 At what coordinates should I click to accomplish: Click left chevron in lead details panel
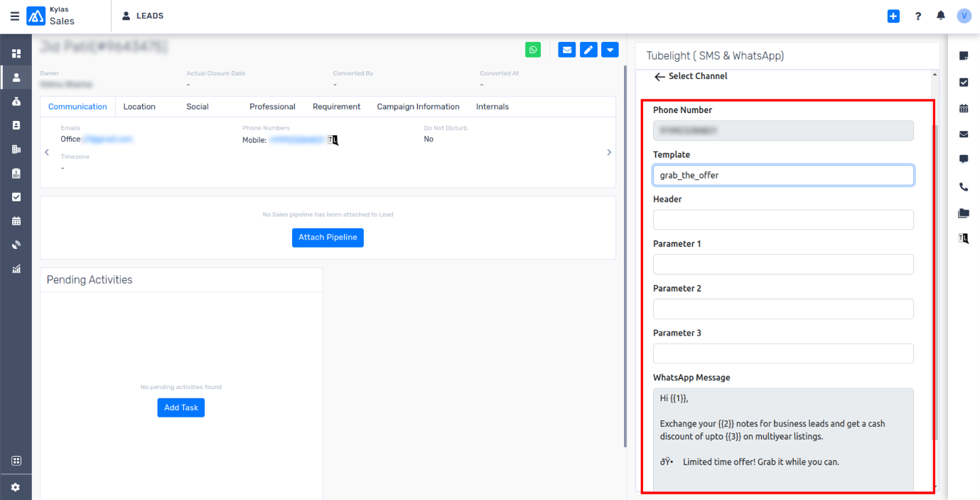click(47, 152)
